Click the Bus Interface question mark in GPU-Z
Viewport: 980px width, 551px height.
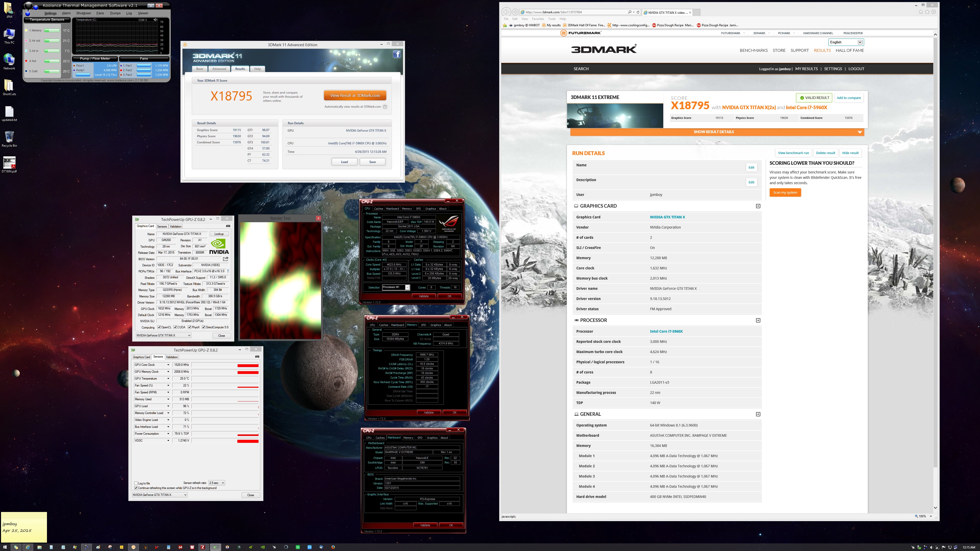coord(228,271)
